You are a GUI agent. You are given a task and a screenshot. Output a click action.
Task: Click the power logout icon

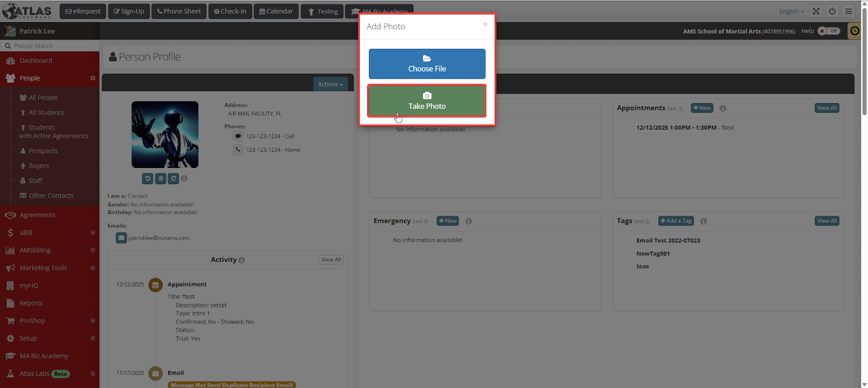point(832,11)
